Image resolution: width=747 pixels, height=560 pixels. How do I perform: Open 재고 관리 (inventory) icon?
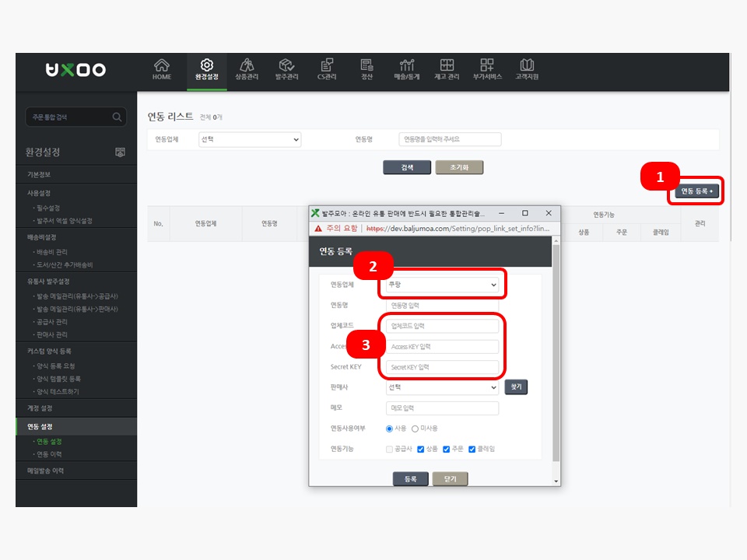click(x=447, y=68)
